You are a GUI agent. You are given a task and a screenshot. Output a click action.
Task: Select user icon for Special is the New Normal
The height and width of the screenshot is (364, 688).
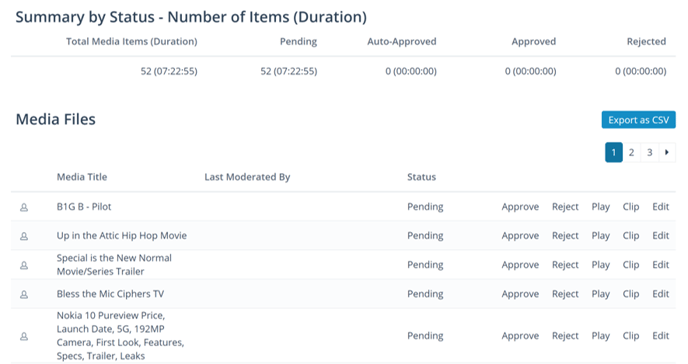coord(24,265)
